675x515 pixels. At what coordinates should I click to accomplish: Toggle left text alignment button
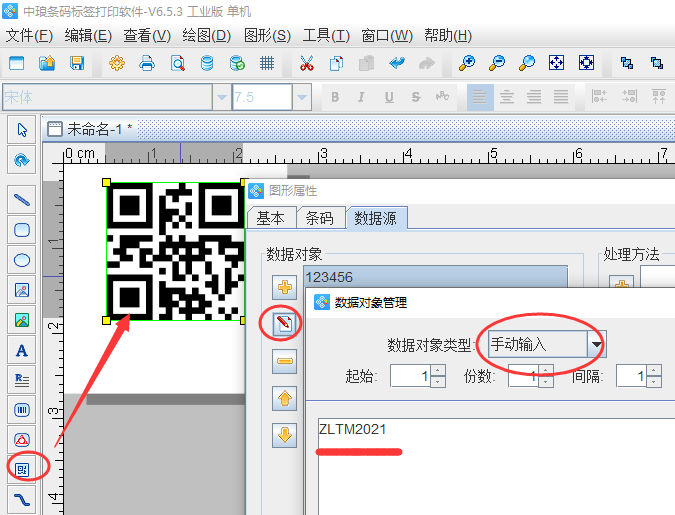481,97
